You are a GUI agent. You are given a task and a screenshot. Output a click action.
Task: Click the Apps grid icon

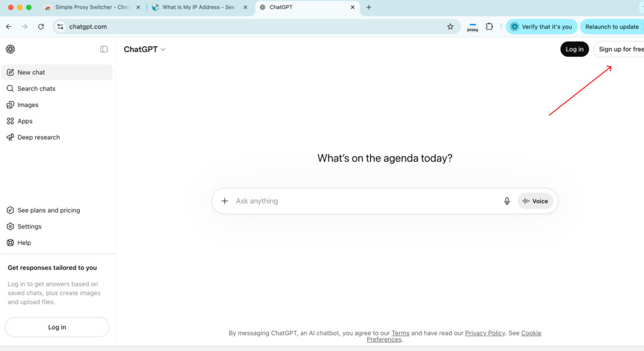[10, 121]
